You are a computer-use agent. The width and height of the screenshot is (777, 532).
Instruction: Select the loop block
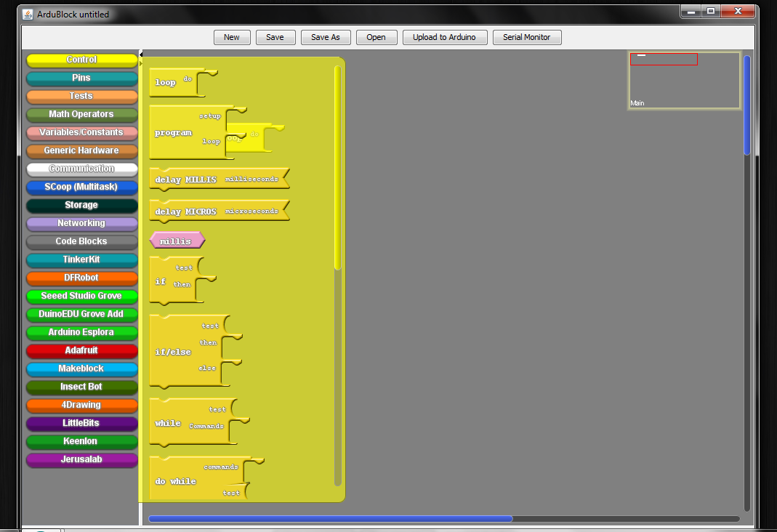click(164, 82)
